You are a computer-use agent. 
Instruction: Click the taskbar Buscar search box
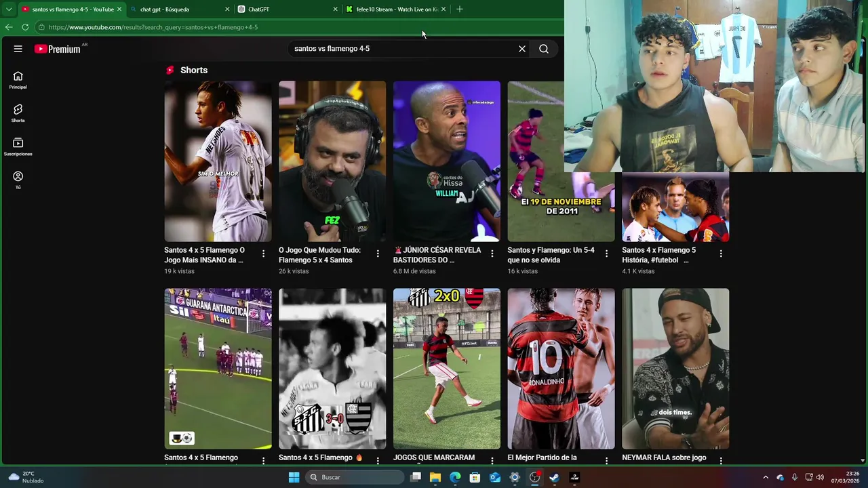click(354, 477)
